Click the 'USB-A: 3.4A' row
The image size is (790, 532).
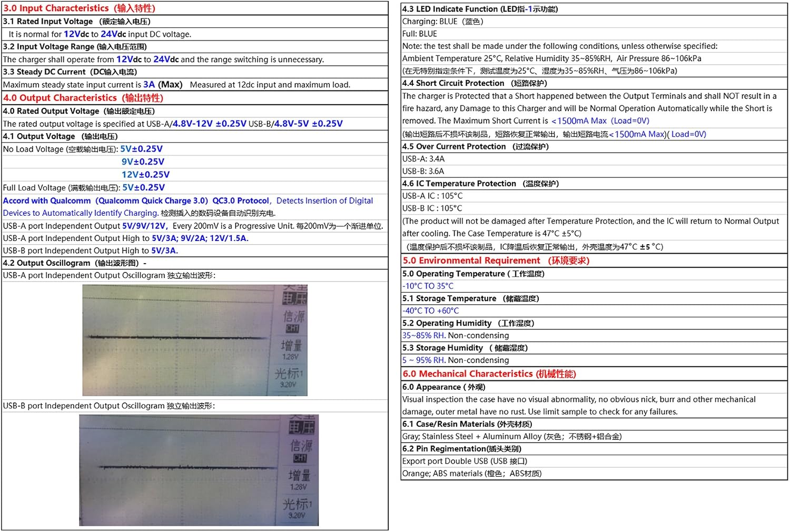tap(423, 158)
